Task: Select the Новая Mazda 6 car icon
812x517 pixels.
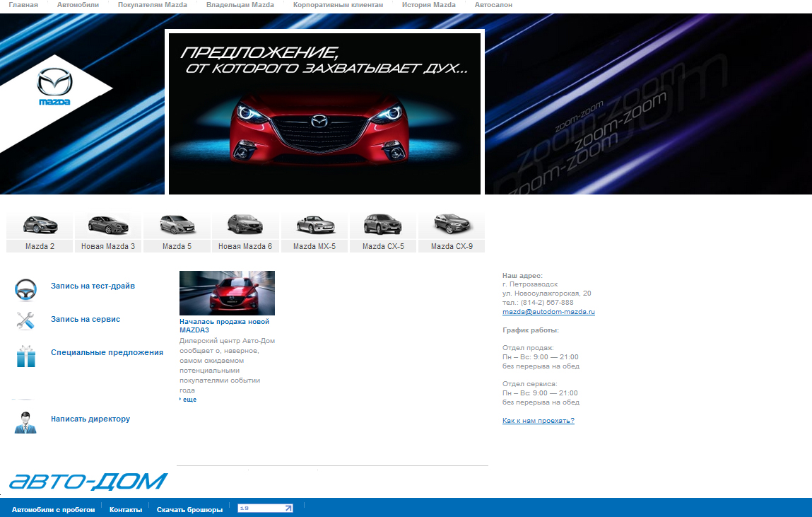Action: [x=245, y=224]
